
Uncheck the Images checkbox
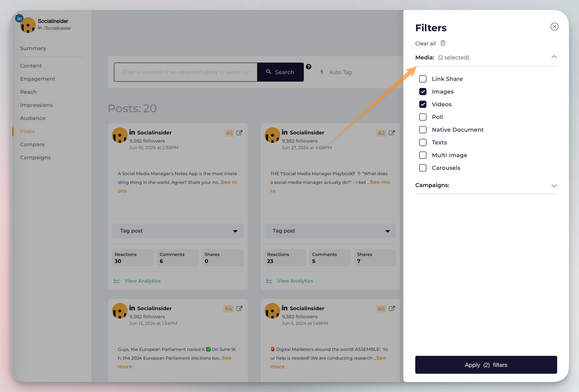click(423, 91)
